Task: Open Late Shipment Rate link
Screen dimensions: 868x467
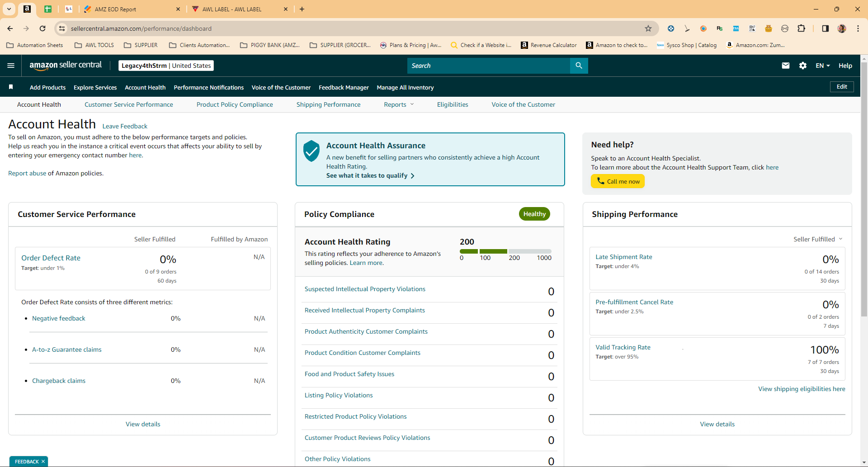Action: tap(623, 257)
